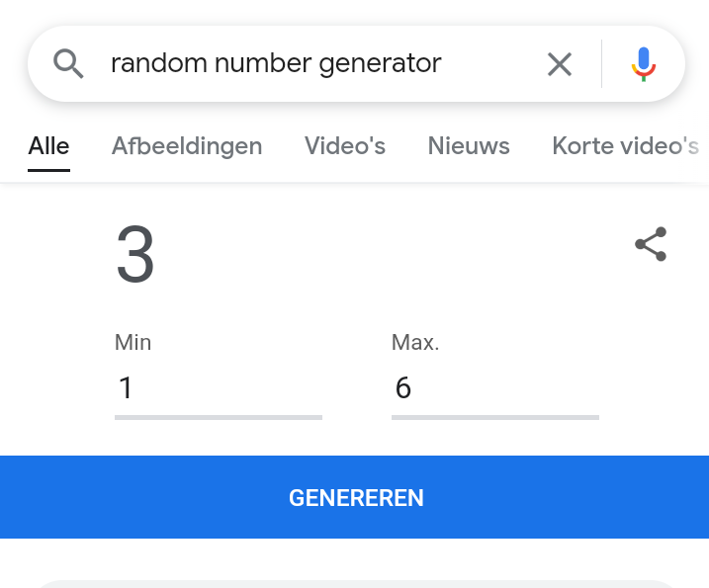
Task: Open the Korte video's tab
Action: pyautogui.click(x=625, y=146)
